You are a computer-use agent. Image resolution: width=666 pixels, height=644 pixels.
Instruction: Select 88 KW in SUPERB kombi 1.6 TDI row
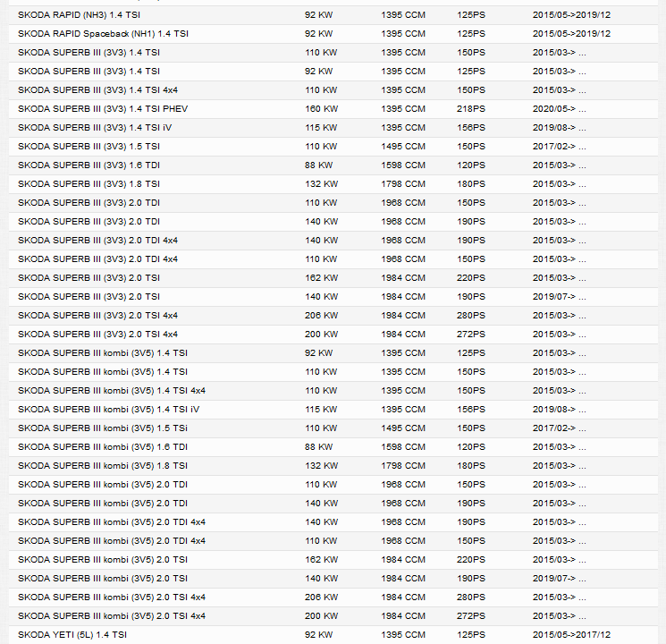click(318, 446)
